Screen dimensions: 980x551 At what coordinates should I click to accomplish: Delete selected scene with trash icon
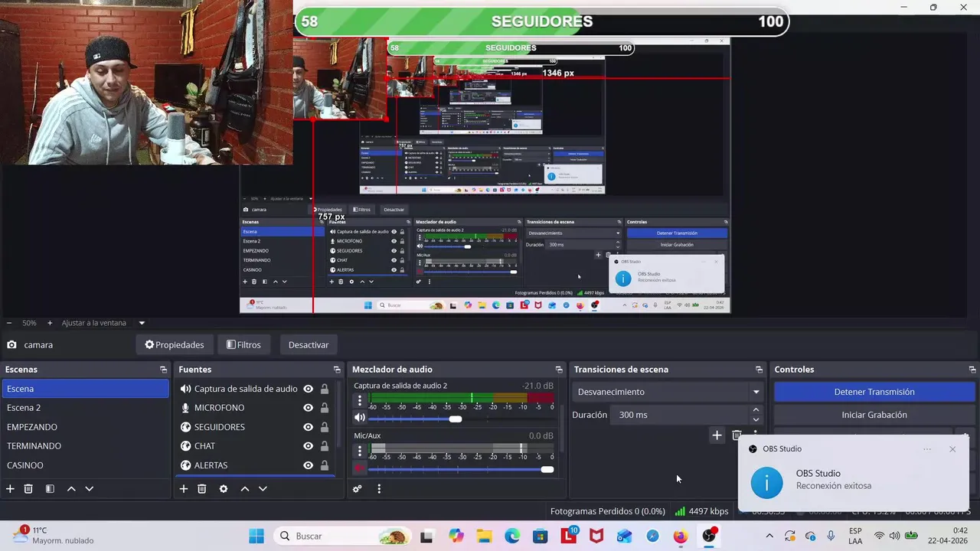pos(28,488)
